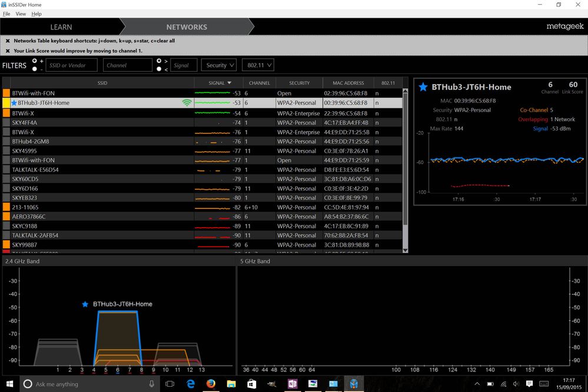The height and width of the screenshot is (392, 588).
Task: Open the Windows Start menu
Action: (10, 384)
